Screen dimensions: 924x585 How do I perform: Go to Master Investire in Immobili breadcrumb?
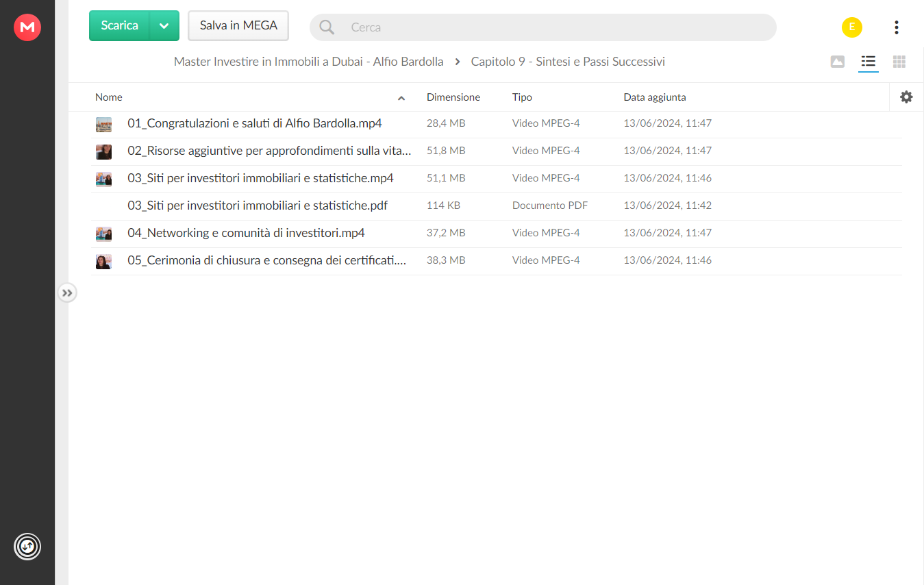[309, 62]
